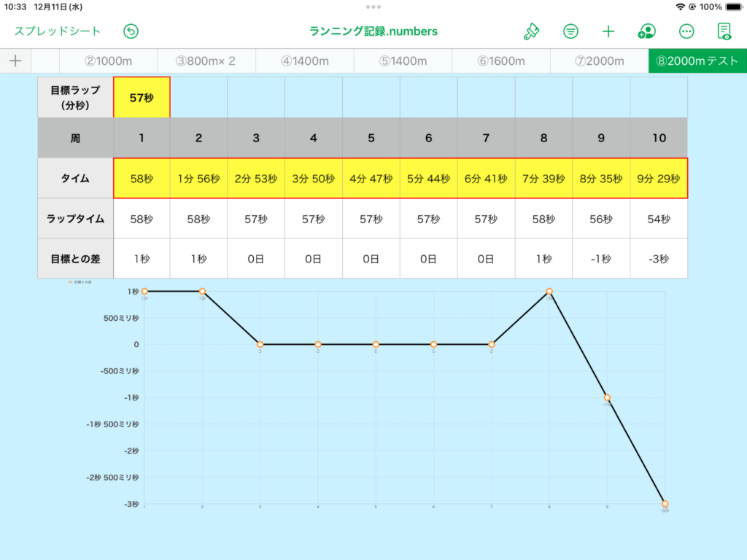
Task: Select the ラップタイム row header cell
Action: [75, 219]
